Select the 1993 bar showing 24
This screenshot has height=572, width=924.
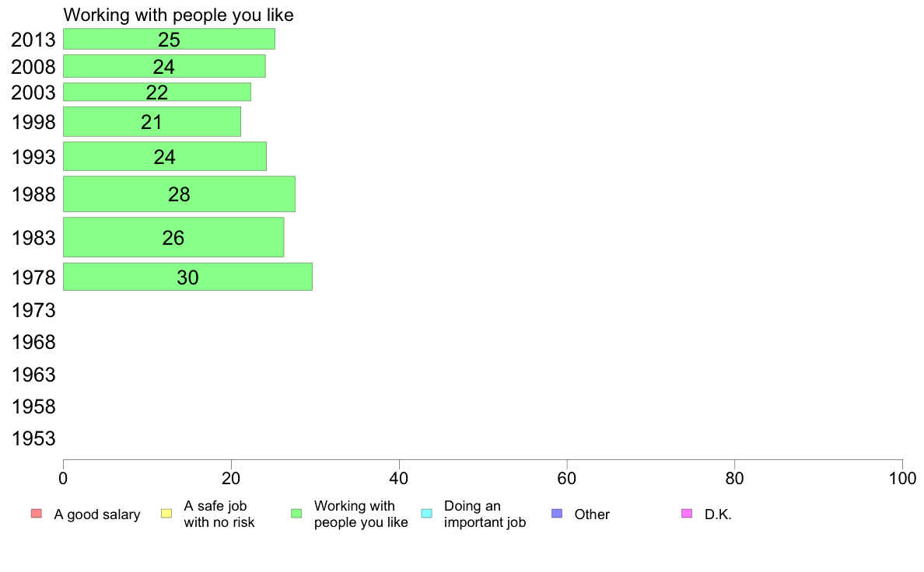coord(165,156)
